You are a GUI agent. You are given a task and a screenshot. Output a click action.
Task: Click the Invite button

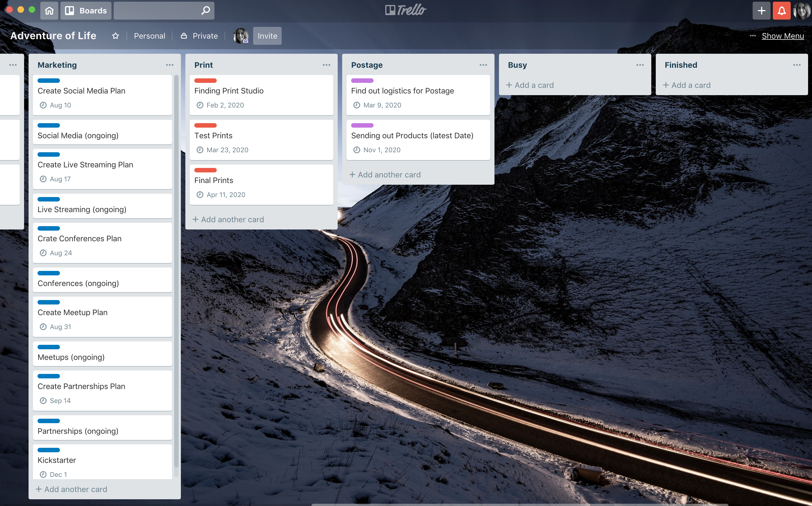[267, 36]
